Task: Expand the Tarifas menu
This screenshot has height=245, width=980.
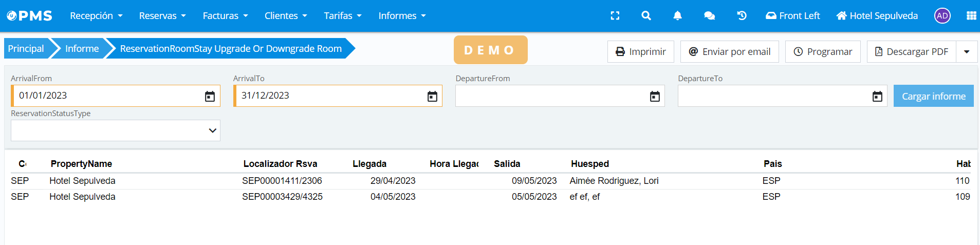Action: 342,16
